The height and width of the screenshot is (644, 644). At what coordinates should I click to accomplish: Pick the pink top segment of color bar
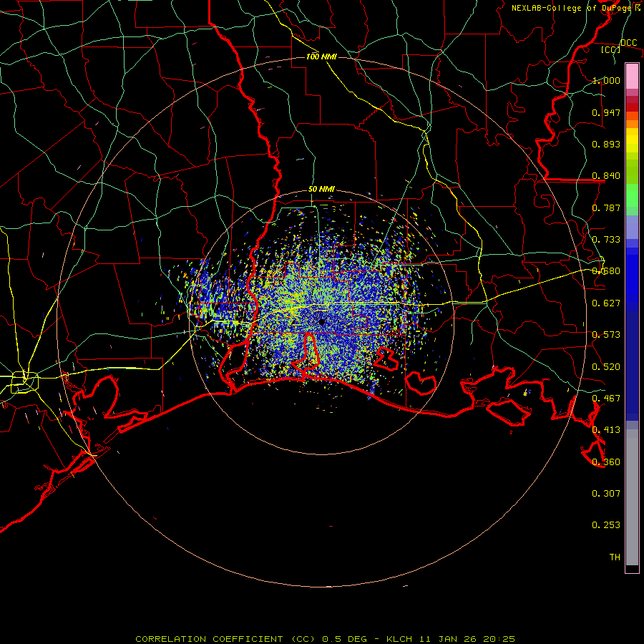632,76
